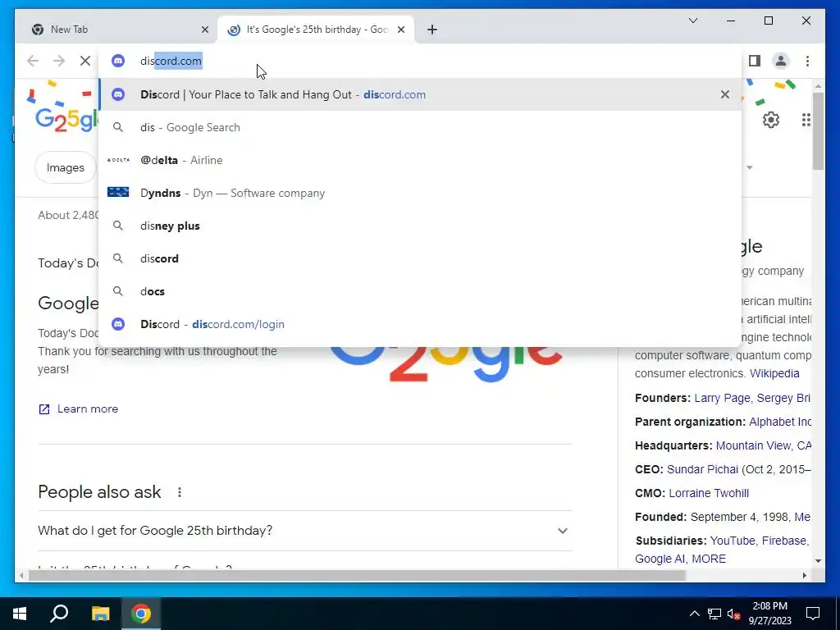Click the forward navigation arrow
Screen dimensions: 840x630
59,61
